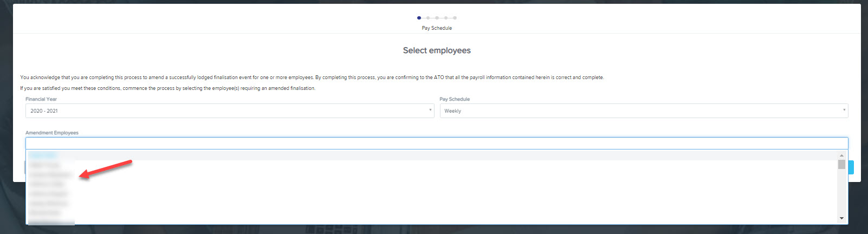Select the second employee in the list
868x234 pixels.
(45, 165)
